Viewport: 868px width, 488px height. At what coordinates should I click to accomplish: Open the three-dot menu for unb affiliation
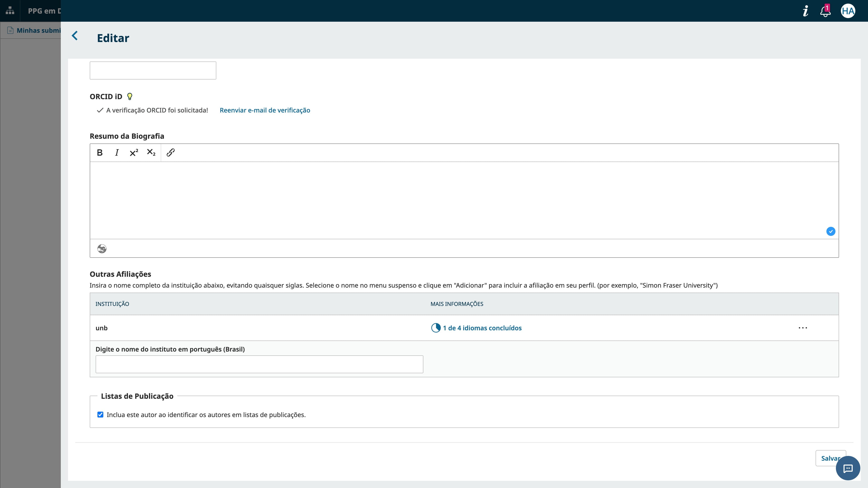tap(803, 328)
